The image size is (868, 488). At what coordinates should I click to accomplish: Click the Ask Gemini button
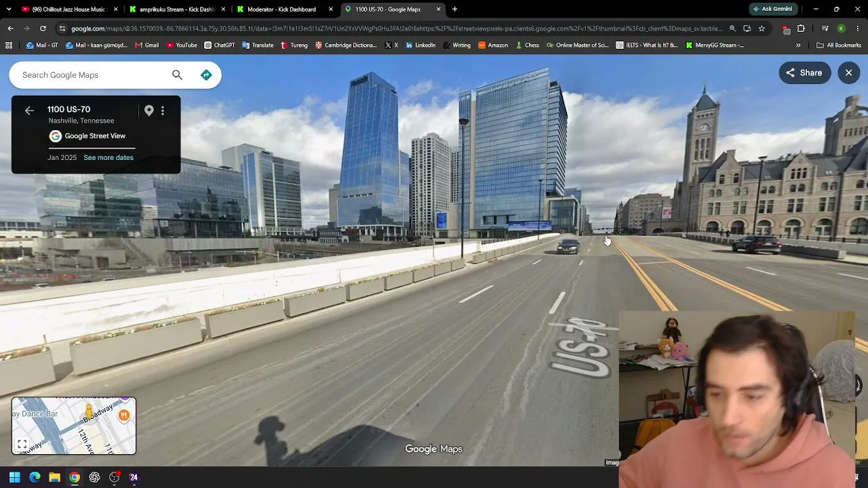(x=772, y=9)
